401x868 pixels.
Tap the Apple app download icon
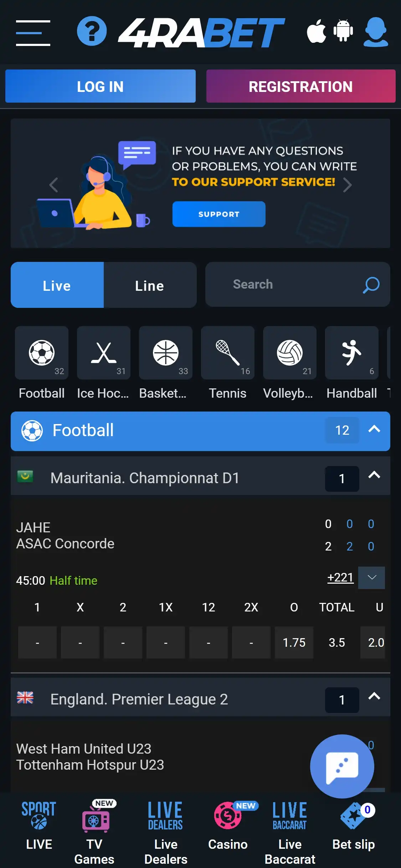point(317,31)
